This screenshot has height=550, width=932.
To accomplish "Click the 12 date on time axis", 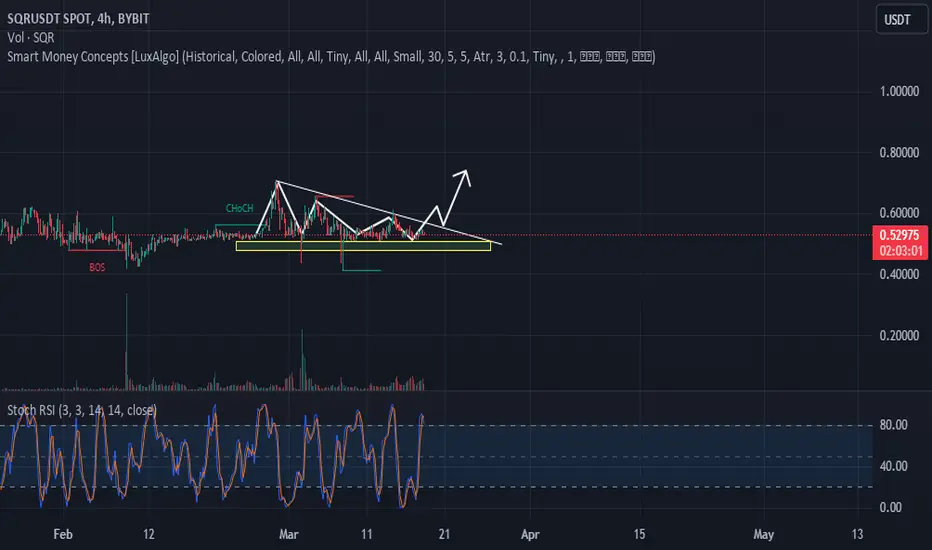I will pyautogui.click(x=149, y=534).
